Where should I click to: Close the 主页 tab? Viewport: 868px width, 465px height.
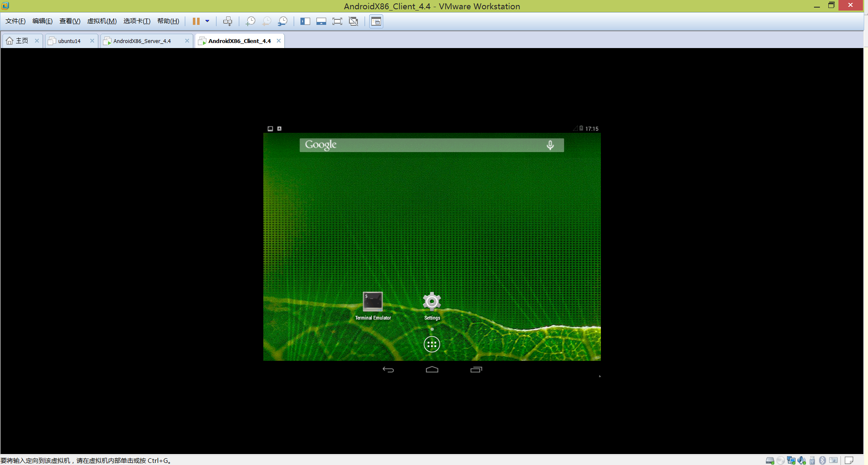click(x=37, y=41)
